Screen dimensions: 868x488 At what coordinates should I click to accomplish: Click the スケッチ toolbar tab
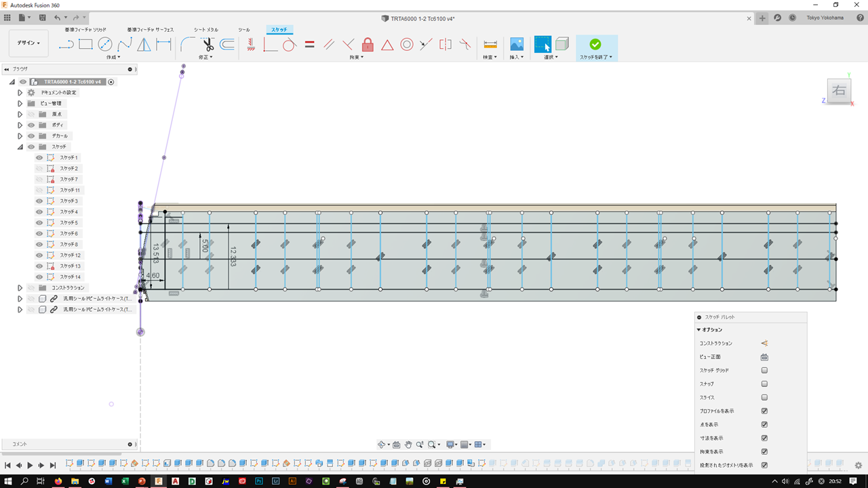point(279,30)
